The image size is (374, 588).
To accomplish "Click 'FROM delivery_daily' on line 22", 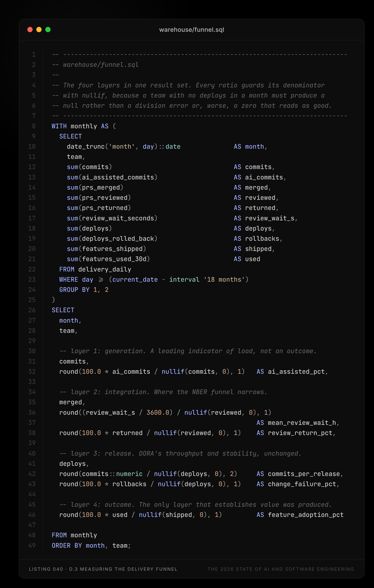I will (95, 269).
